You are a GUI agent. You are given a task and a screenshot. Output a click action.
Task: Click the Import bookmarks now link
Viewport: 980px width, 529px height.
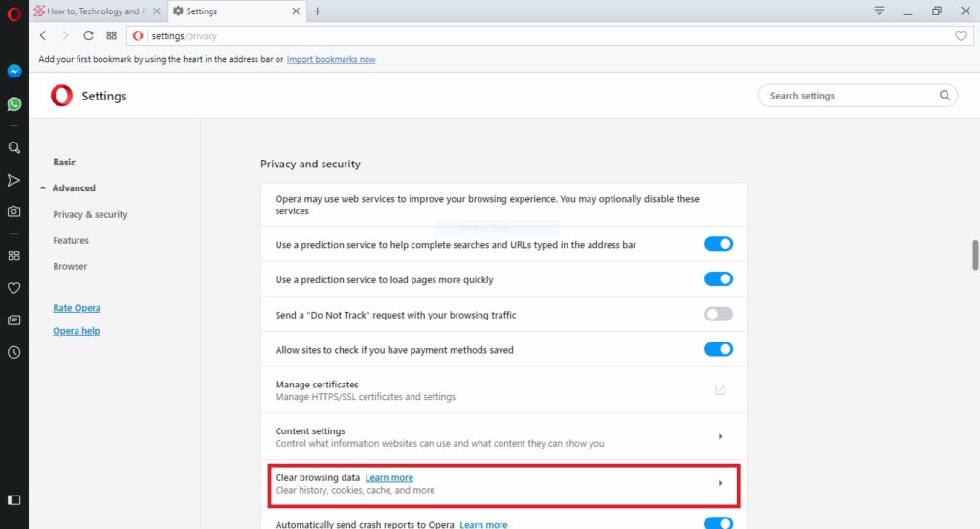tap(331, 59)
